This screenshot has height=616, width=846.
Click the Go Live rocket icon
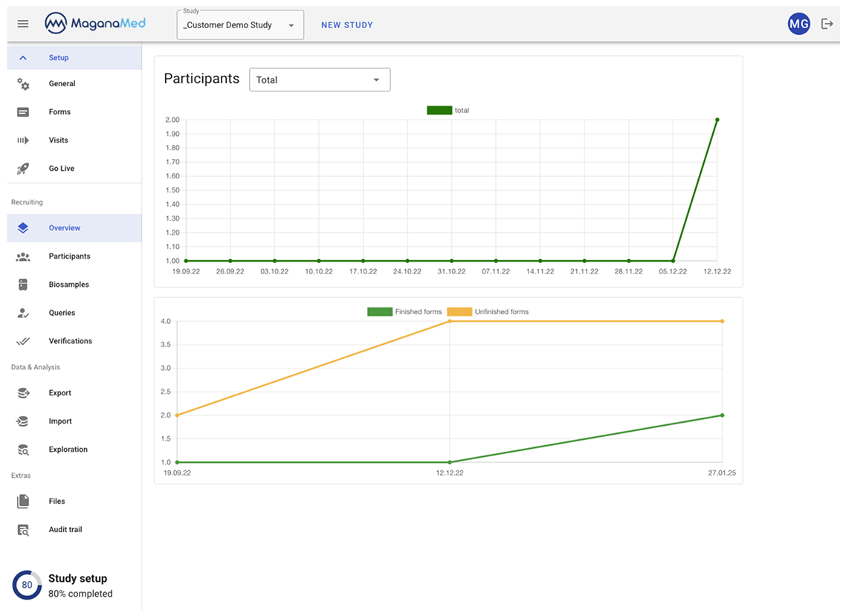click(23, 169)
